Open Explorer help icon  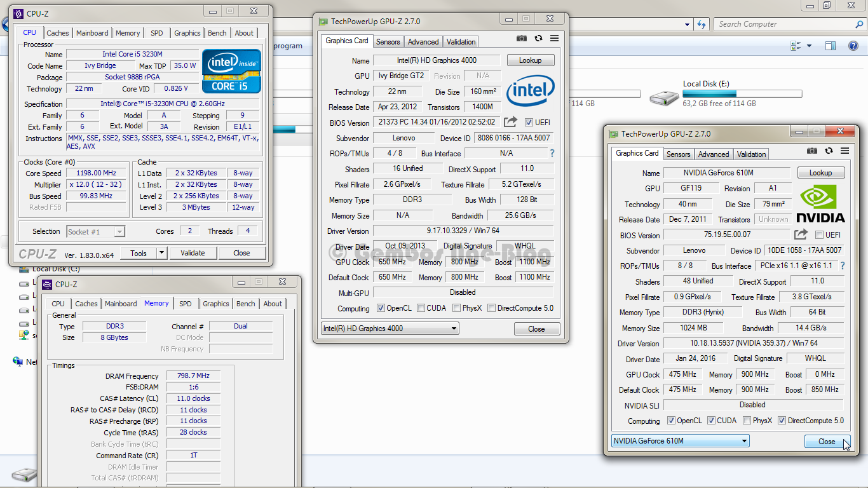(854, 46)
